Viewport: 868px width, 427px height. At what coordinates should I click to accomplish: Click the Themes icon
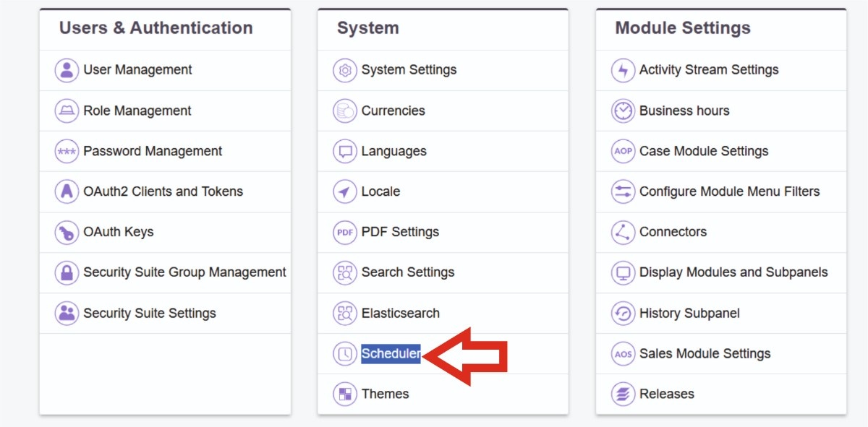(x=345, y=394)
